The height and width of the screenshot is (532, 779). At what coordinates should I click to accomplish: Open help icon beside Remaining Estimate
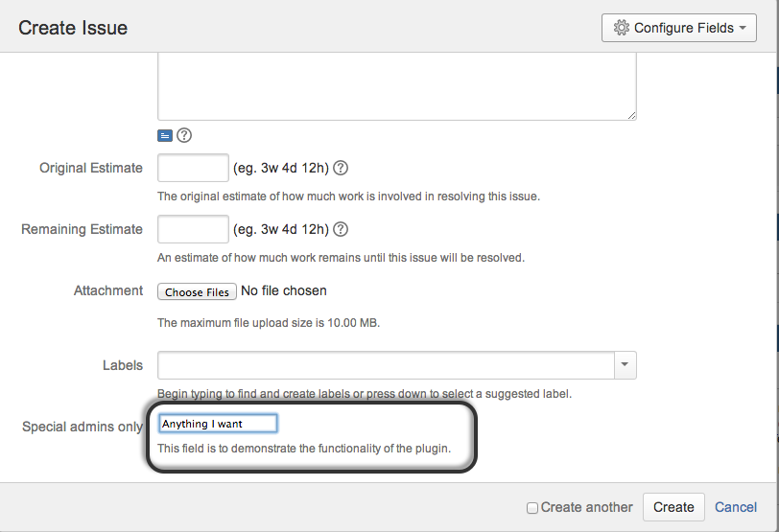click(341, 229)
